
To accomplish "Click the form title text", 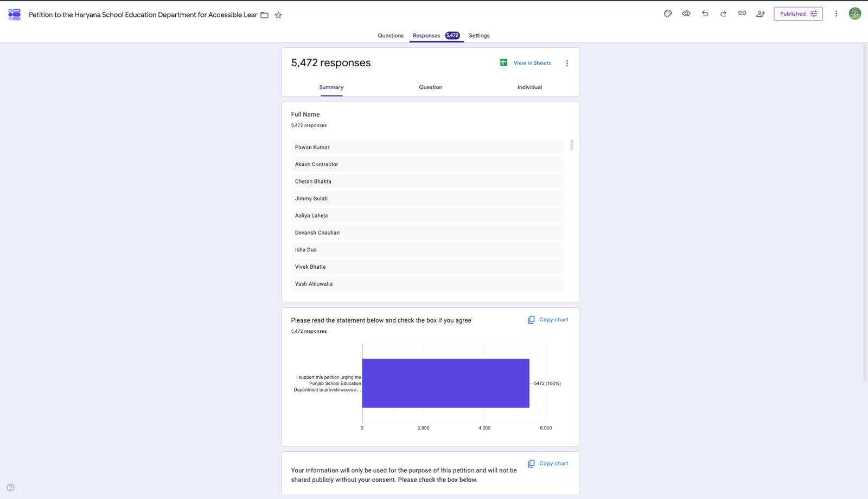I will pyautogui.click(x=143, y=15).
